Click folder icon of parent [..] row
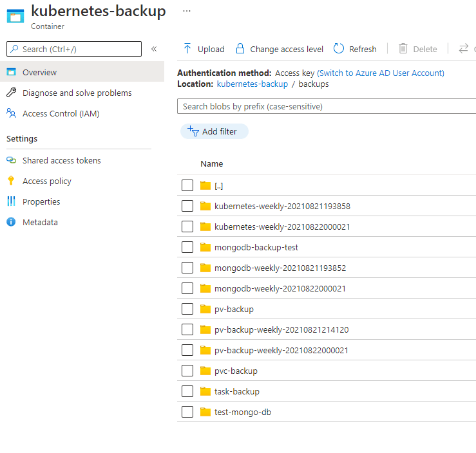 click(x=205, y=185)
